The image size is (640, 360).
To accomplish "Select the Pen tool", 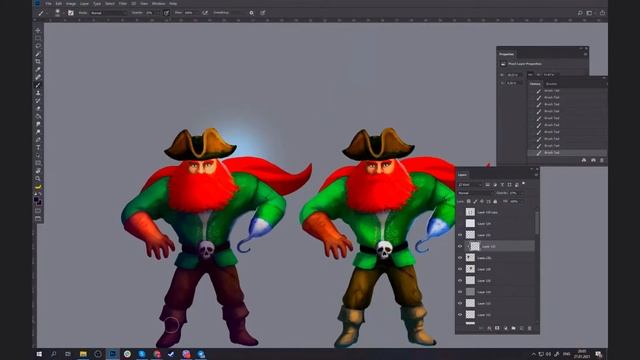I will coord(38,140).
